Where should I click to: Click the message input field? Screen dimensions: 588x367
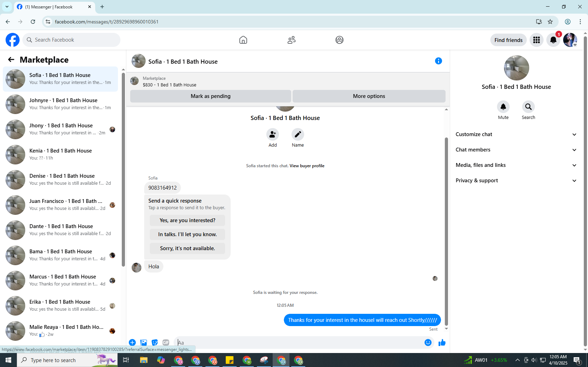pyautogui.click(x=299, y=343)
